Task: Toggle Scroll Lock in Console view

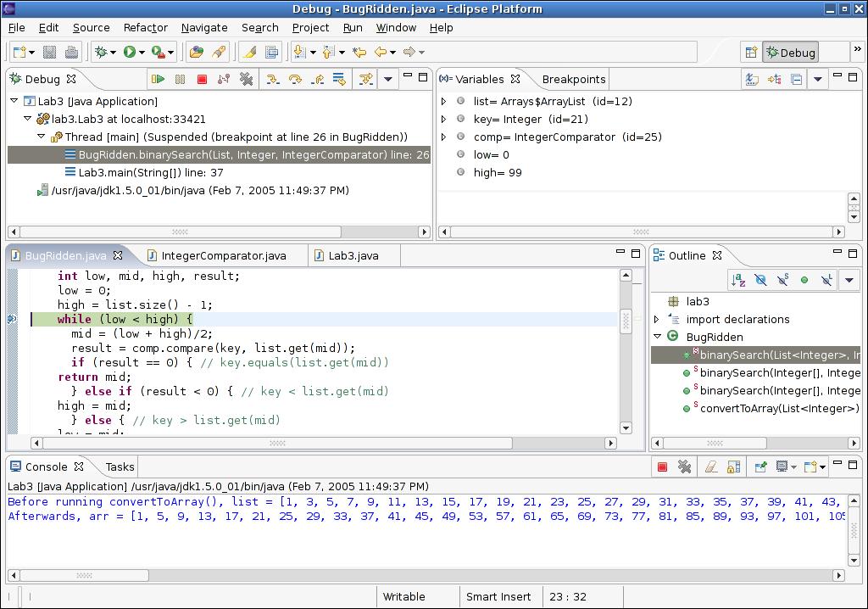Action: 733,467
